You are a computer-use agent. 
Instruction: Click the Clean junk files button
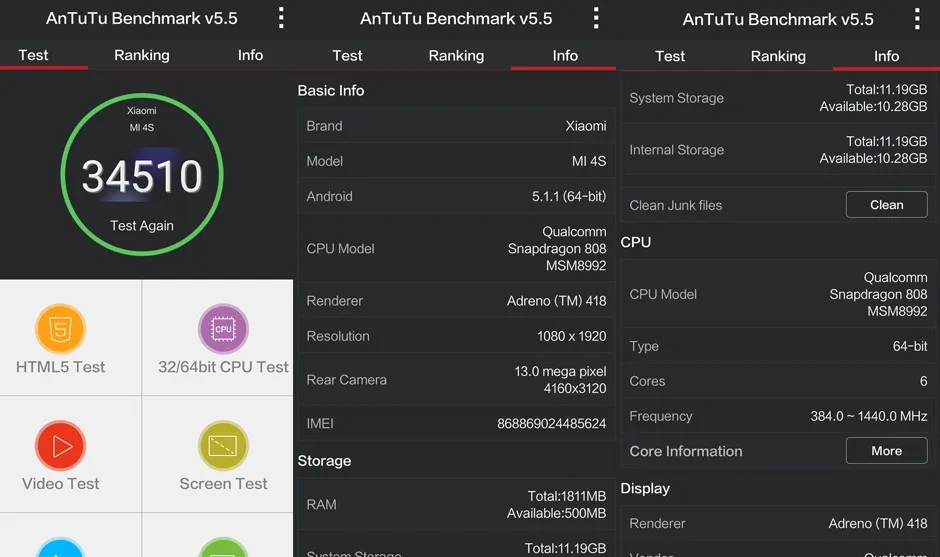coord(887,205)
